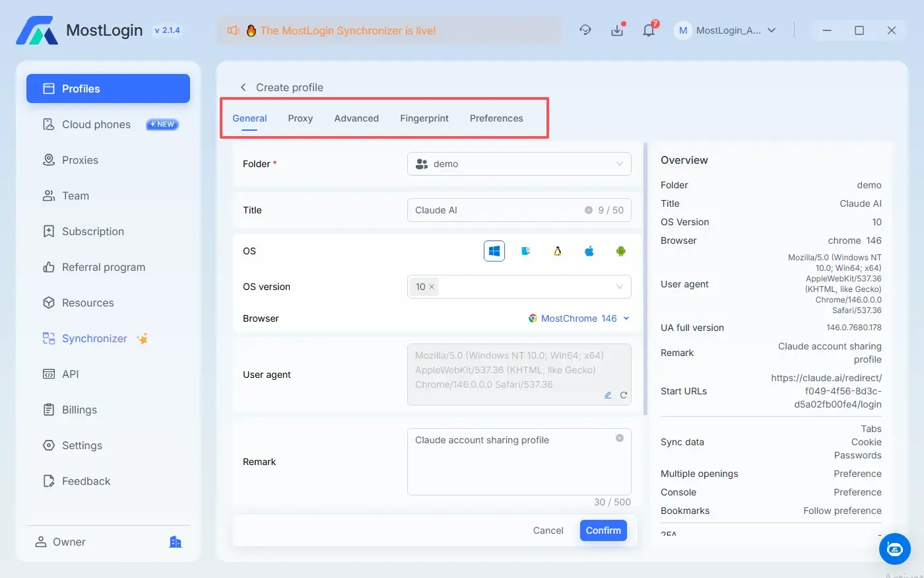Click the Resources cube icon
Image resolution: width=924 pixels, height=578 pixels.
49,303
